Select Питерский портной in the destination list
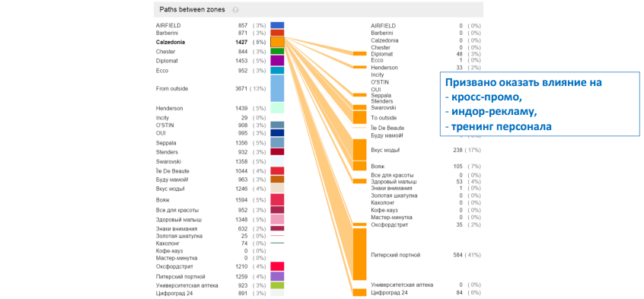Viewport: 644px width, 299px height. pos(396,255)
